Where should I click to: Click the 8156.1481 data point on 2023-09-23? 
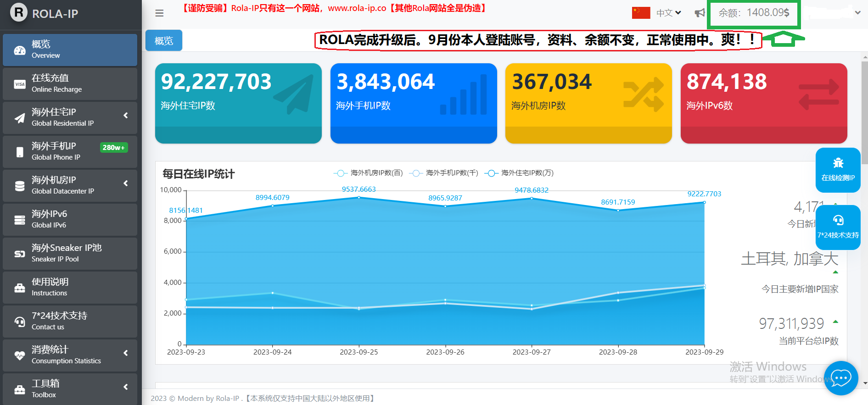point(186,219)
